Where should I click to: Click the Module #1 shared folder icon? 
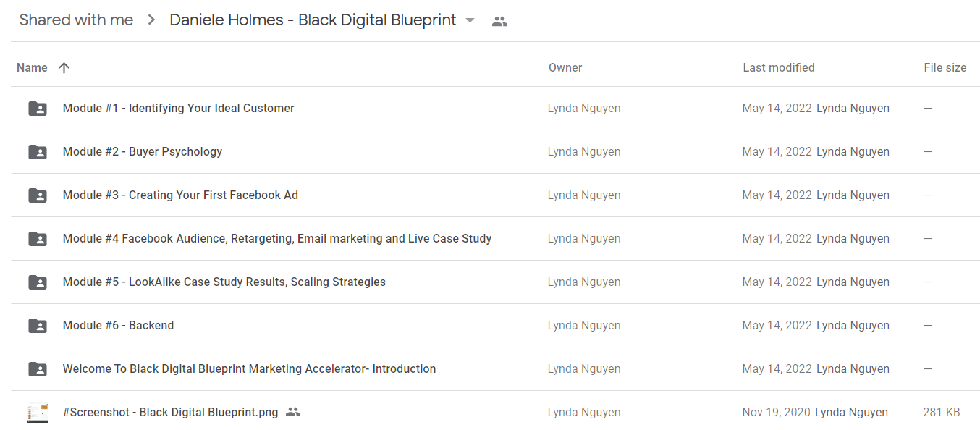tap(38, 109)
